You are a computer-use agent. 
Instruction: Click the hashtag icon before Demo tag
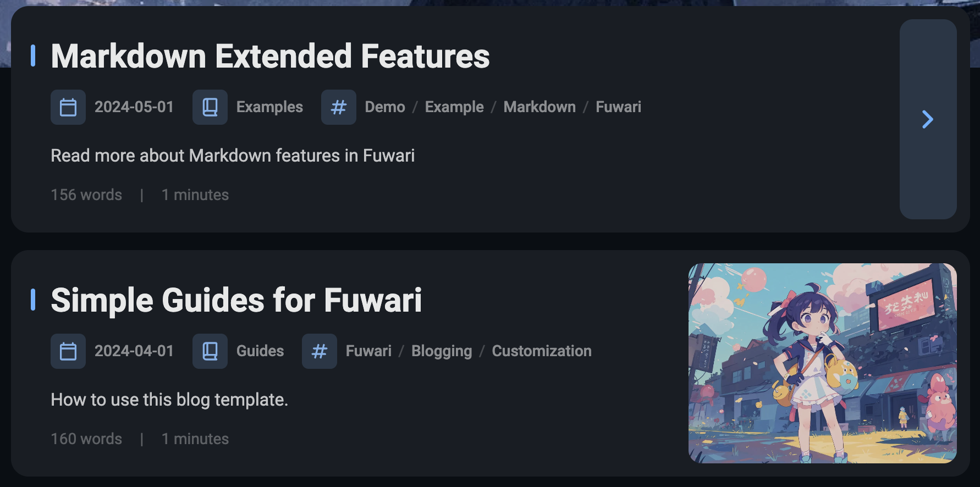coord(339,107)
